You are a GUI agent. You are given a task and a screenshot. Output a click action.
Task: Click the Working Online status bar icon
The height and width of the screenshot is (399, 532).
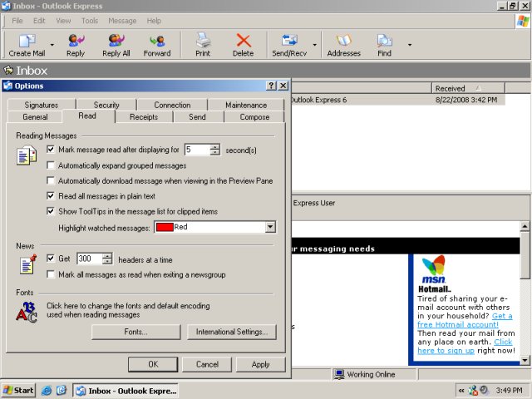pos(339,374)
